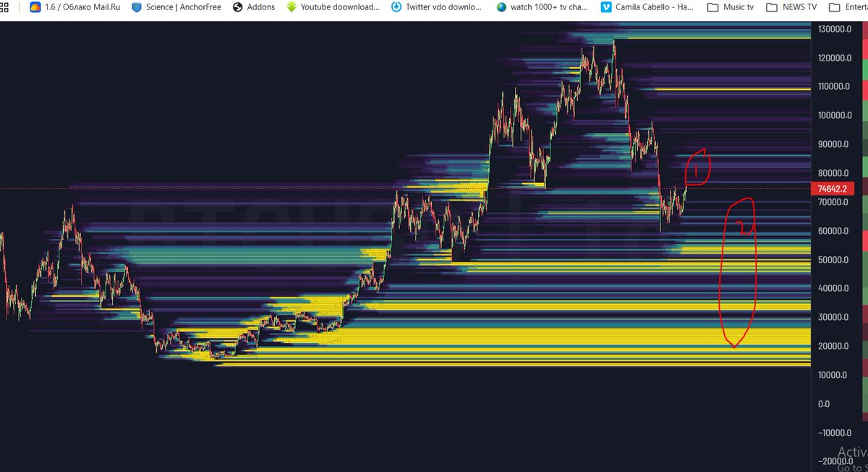Click the 110000.0 price axis label

click(x=835, y=86)
